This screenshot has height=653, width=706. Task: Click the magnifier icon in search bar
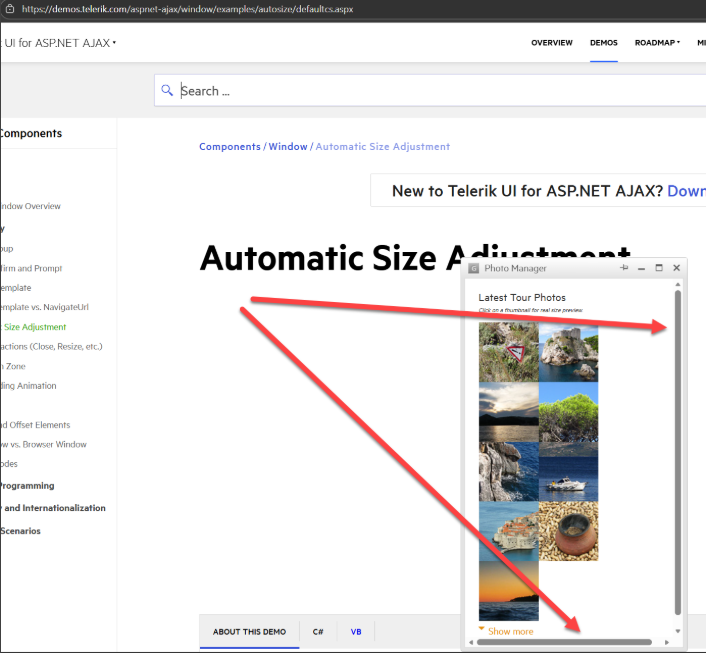(x=167, y=91)
